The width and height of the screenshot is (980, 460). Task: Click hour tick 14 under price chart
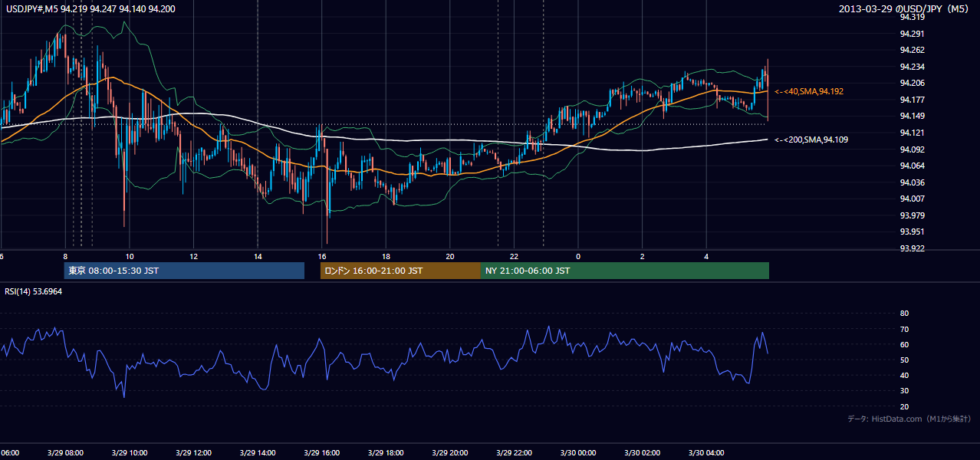[x=258, y=256]
